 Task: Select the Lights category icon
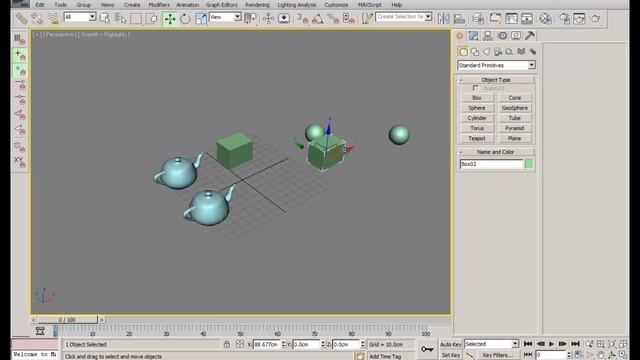(486, 52)
